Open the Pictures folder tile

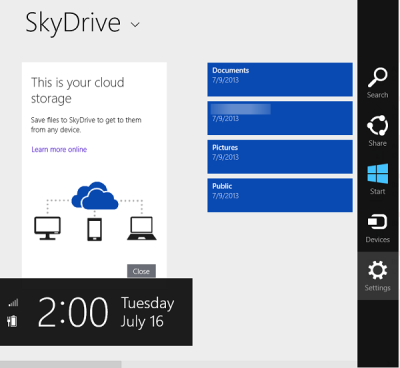pyautogui.click(x=280, y=157)
